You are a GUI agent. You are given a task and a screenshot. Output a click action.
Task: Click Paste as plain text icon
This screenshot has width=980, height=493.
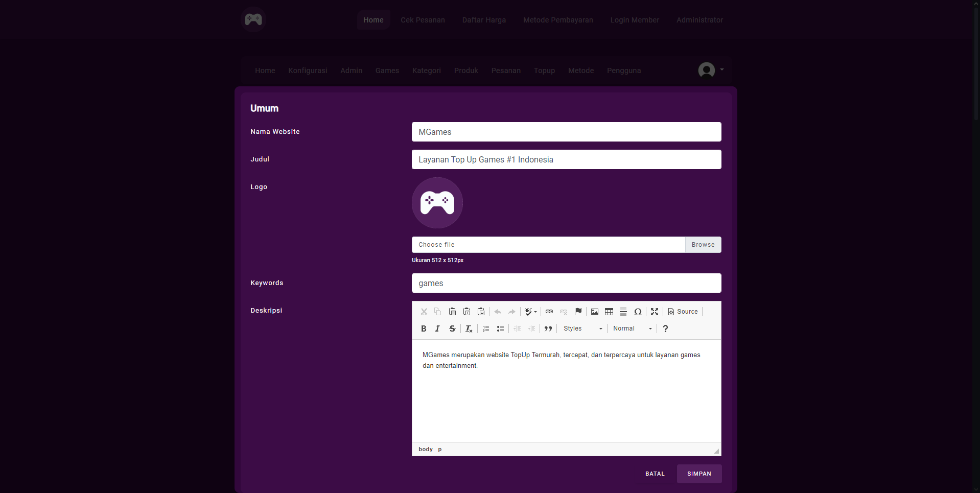coord(466,312)
